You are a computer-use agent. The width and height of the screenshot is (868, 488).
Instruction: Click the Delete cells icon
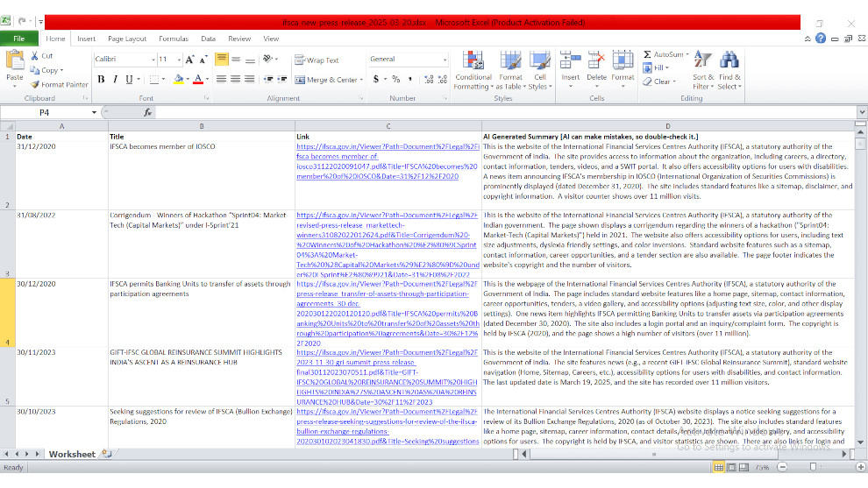(596, 60)
